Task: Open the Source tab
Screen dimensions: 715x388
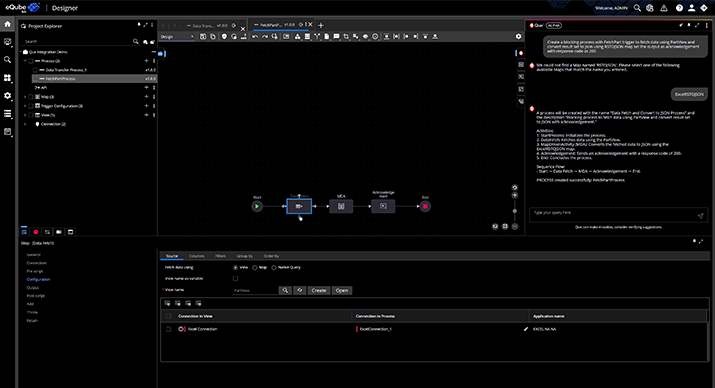Action: [x=171, y=256]
